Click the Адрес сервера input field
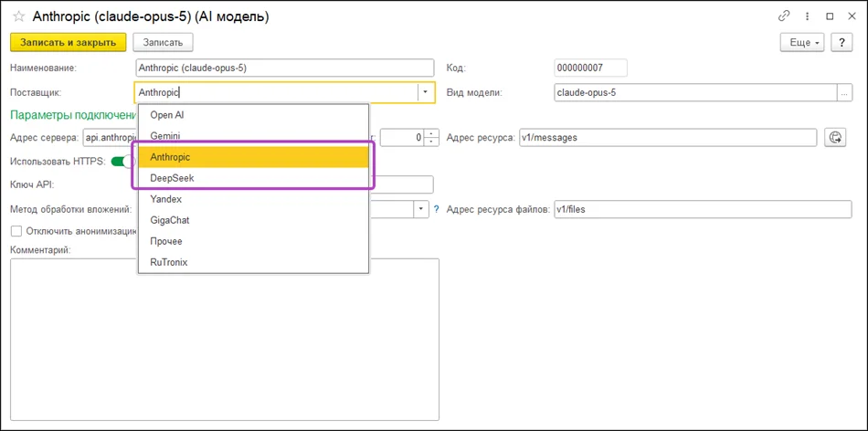The height and width of the screenshot is (431, 868). 110,138
